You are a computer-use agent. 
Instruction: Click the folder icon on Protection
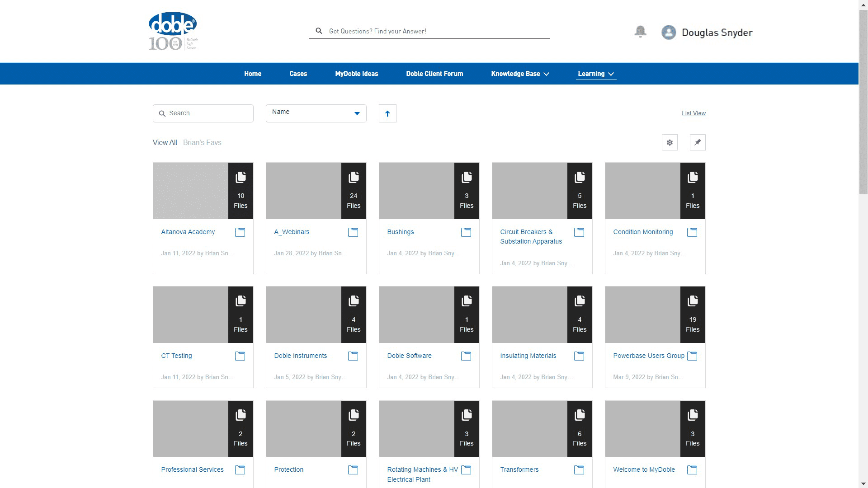[x=353, y=470]
